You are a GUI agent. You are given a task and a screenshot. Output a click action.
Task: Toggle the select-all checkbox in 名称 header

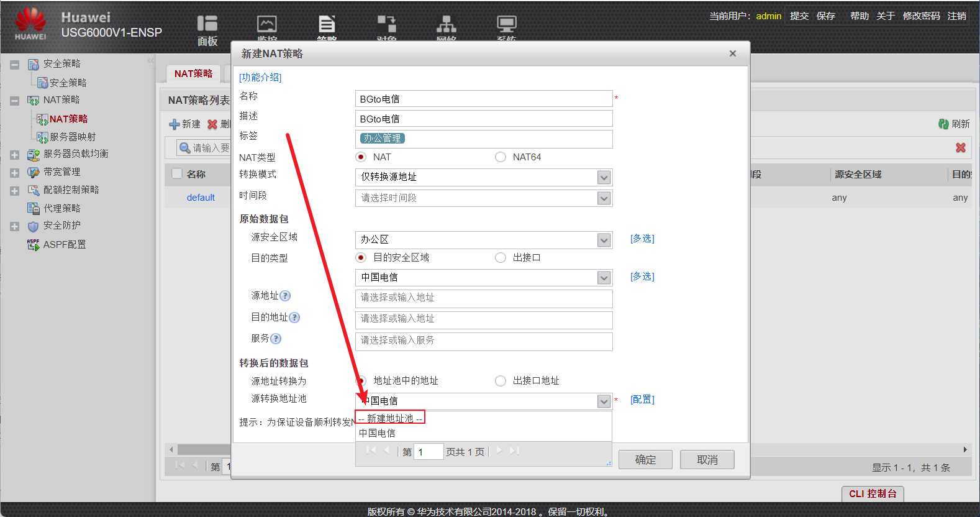pyautogui.click(x=177, y=174)
